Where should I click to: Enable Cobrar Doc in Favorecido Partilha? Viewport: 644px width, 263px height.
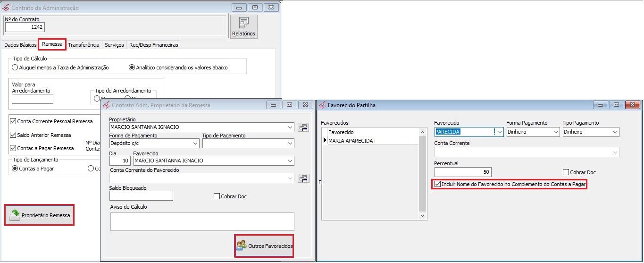tap(566, 172)
